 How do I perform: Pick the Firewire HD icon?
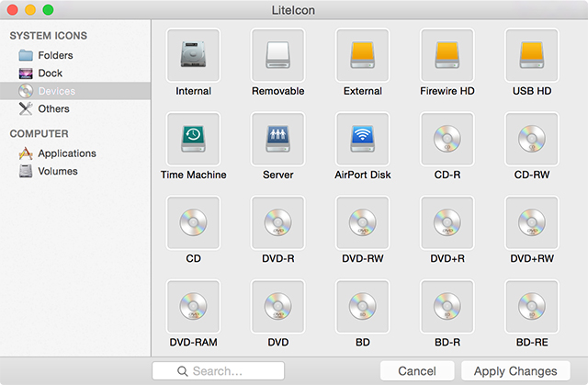(447, 55)
